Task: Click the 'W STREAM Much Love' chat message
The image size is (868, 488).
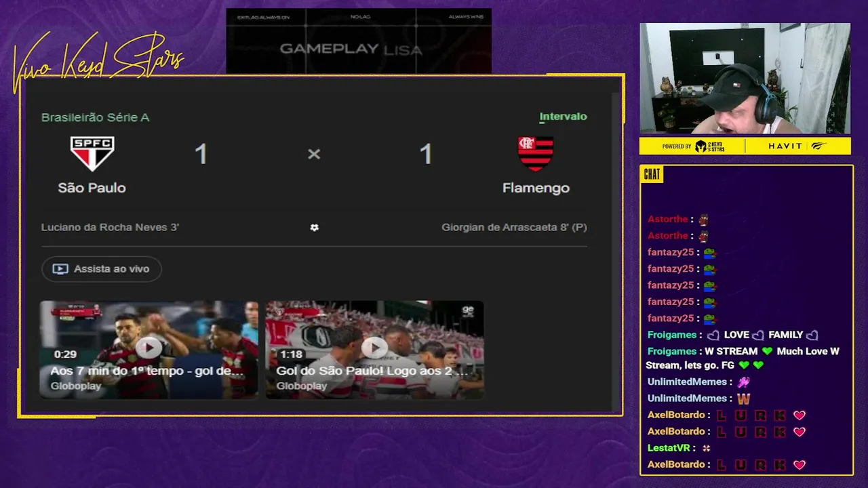Action: (x=744, y=358)
